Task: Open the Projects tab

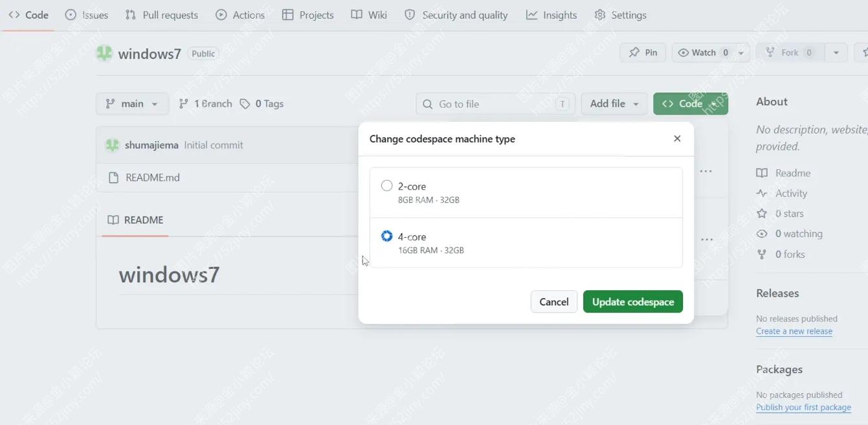Action: click(308, 15)
